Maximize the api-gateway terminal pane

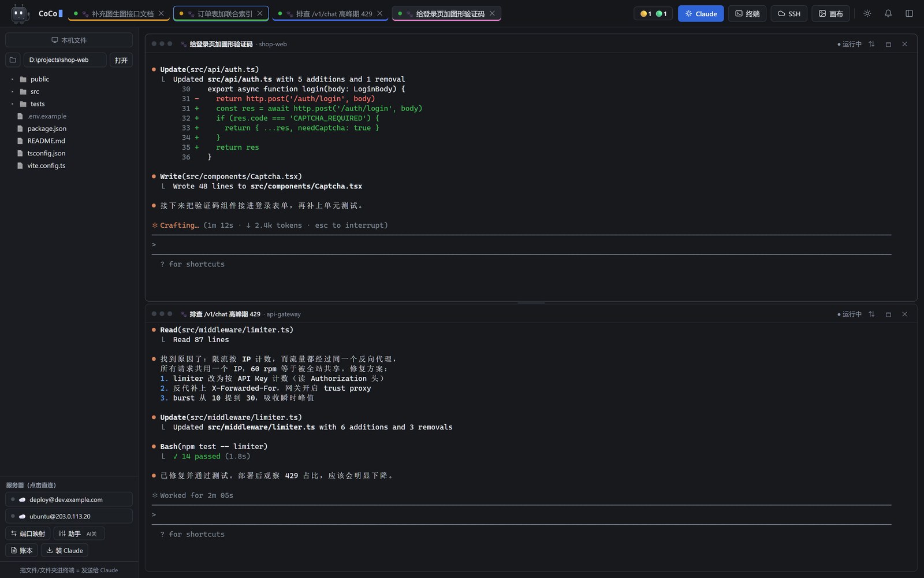coord(888,314)
